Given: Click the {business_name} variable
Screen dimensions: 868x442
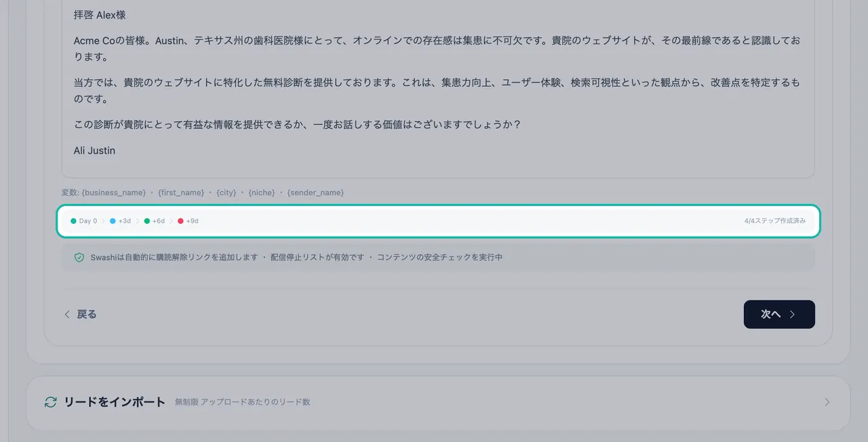Looking at the screenshot, I should click(114, 193).
